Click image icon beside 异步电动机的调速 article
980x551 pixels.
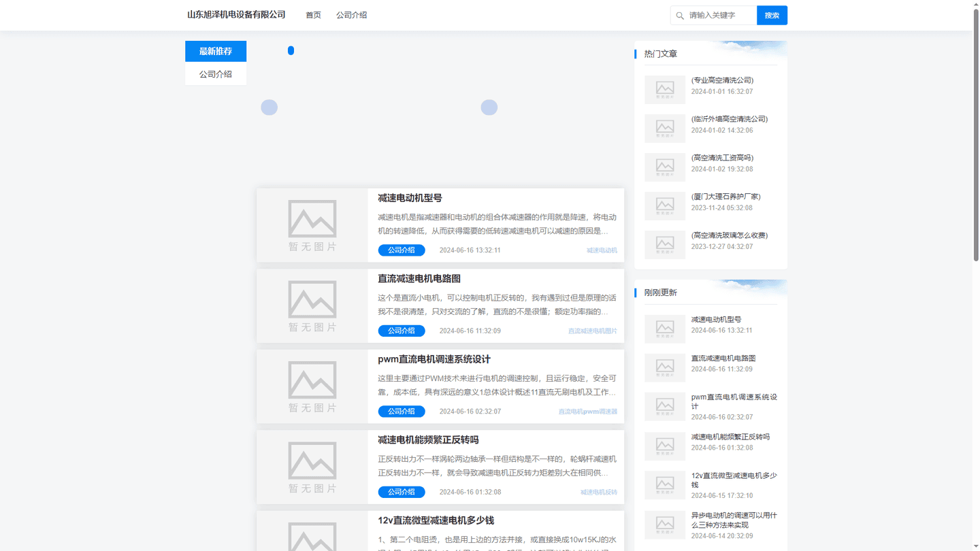click(665, 524)
